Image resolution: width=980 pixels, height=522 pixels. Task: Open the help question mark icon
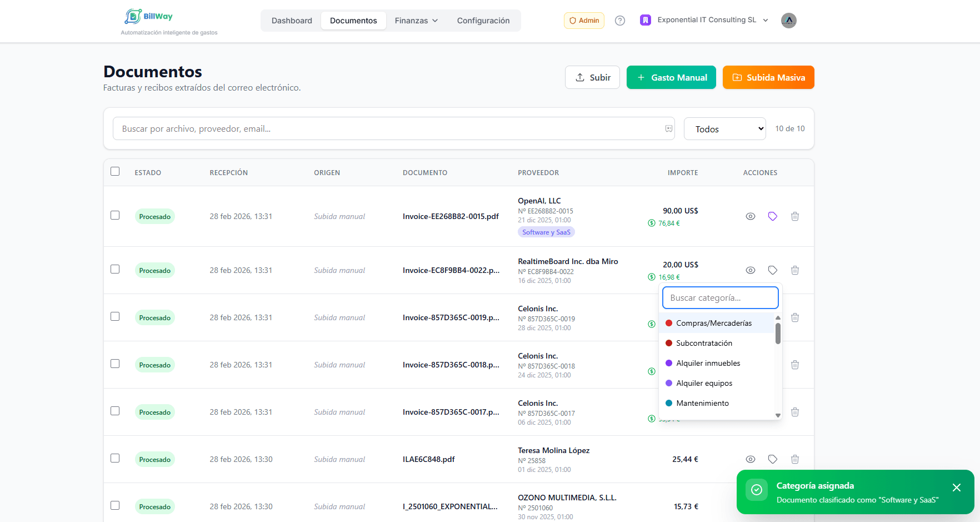[x=620, y=21]
